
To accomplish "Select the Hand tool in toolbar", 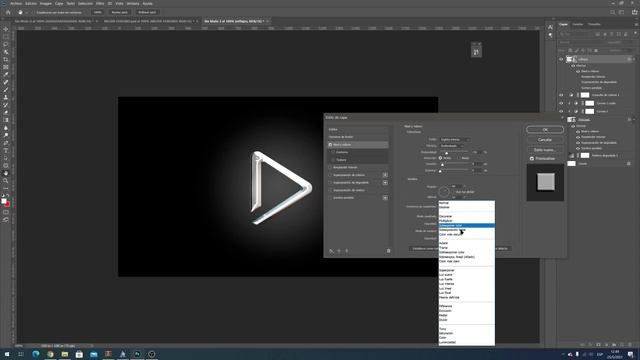I will tap(6, 173).
